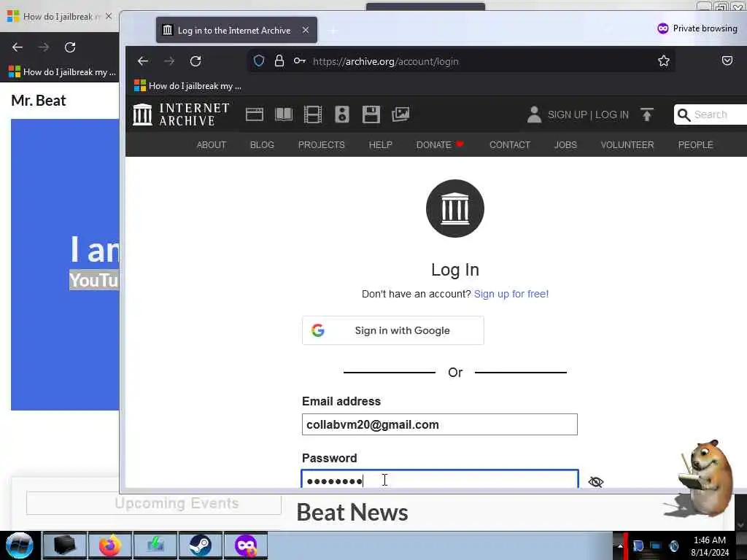This screenshot has width=747, height=560.
Task: Click Sign in with Google button
Action: (x=393, y=330)
